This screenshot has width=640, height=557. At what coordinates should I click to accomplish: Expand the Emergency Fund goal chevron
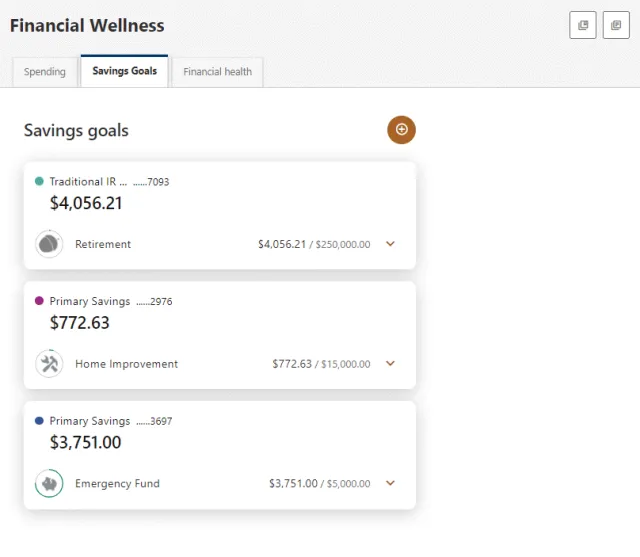click(x=390, y=483)
